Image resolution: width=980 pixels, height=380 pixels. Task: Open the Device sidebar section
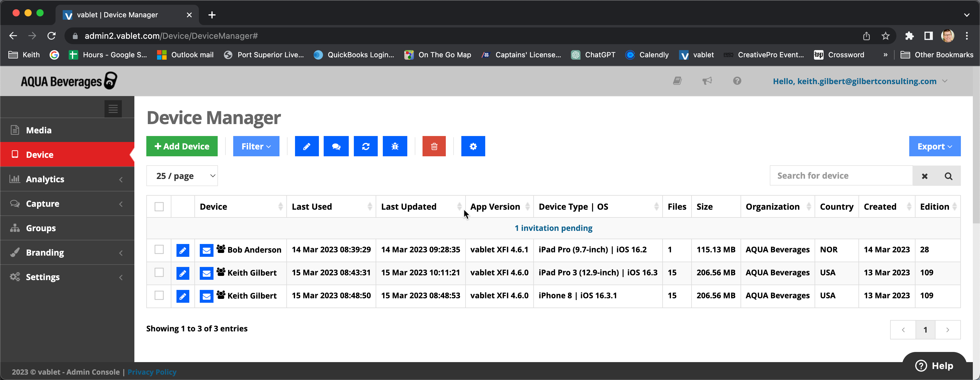(x=67, y=155)
